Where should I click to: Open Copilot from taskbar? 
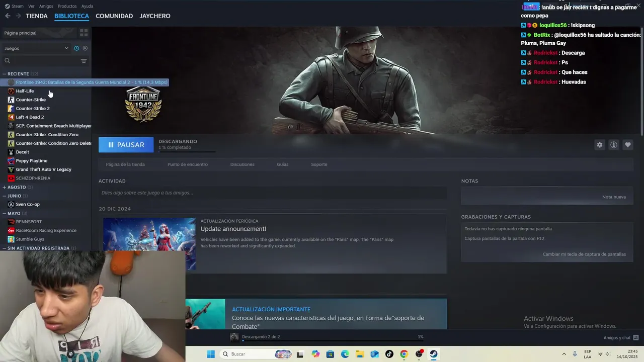click(315, 354)
